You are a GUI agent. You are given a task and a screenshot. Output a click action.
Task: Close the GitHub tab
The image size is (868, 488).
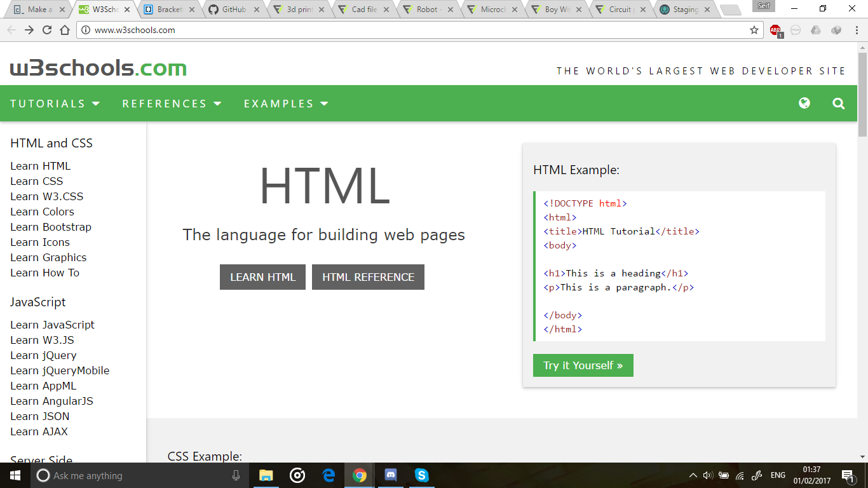257,10
